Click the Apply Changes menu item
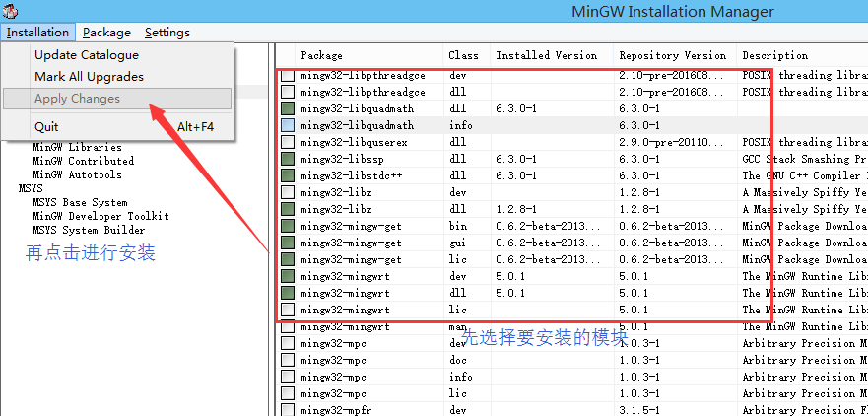The image size is (868, 416). coord(117,99)
